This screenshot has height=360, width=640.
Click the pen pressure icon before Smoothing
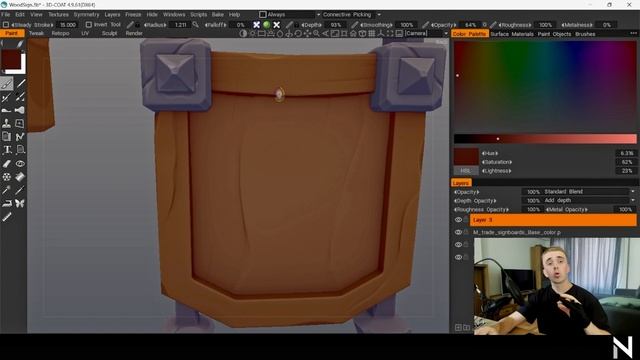click(x=354, y=25)
